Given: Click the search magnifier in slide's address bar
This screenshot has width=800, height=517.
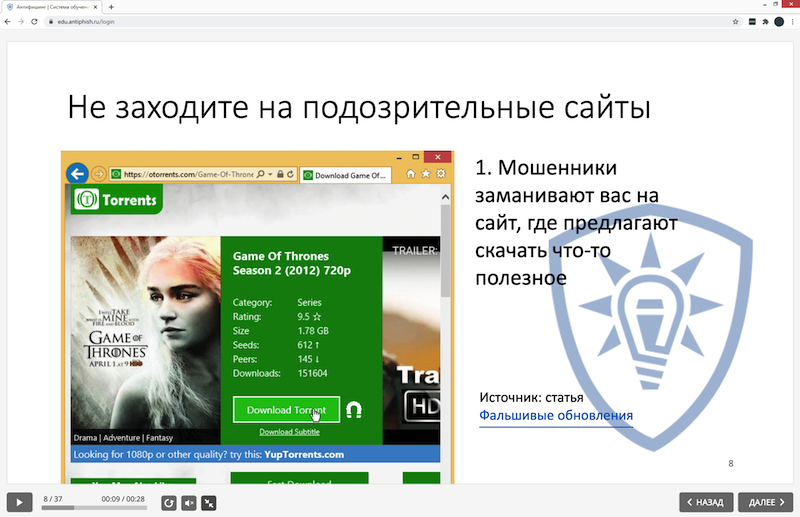Looking at the screenshot, I should click(261, 174).
